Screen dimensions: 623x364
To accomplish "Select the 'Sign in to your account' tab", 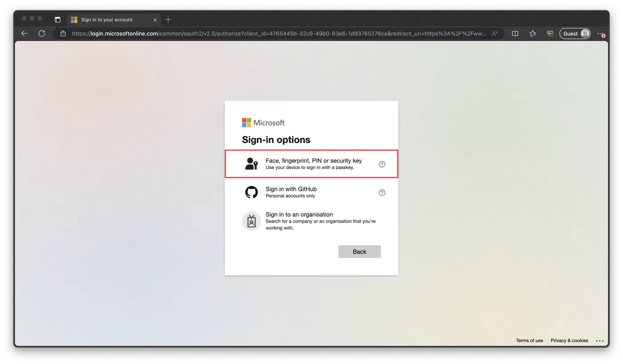I will click(x=114, y=20).
